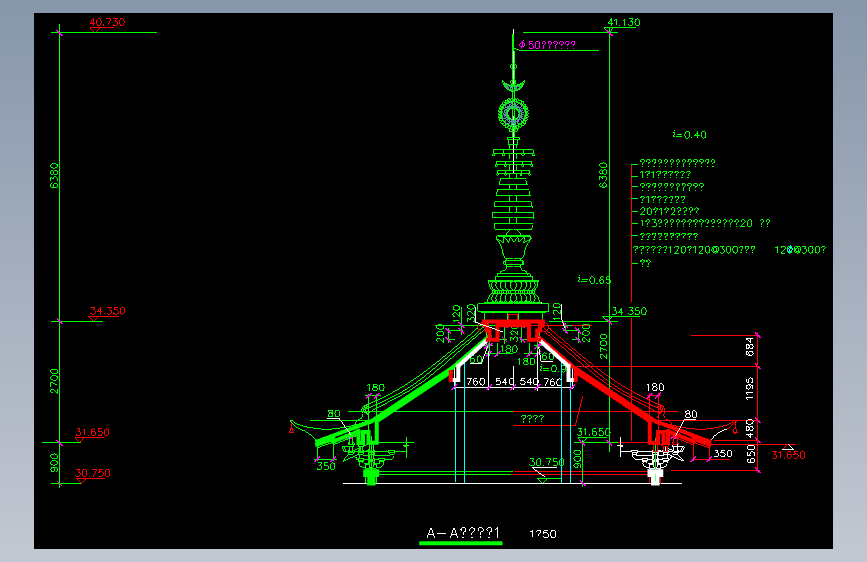Select the 1?50 scale text

[542, 534]
